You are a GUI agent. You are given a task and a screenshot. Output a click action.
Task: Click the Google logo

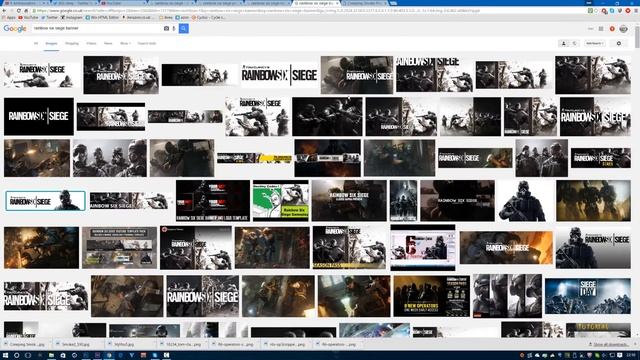[15, 29]
